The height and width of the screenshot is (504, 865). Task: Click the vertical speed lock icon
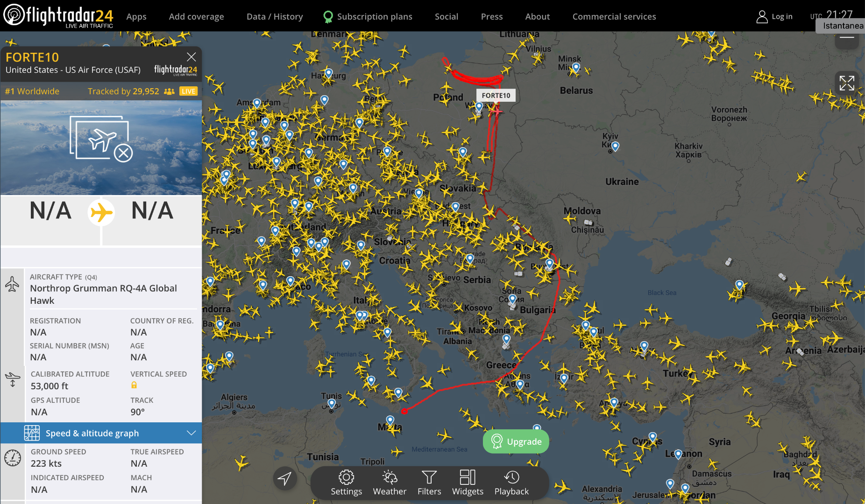[x=134, y=385]
